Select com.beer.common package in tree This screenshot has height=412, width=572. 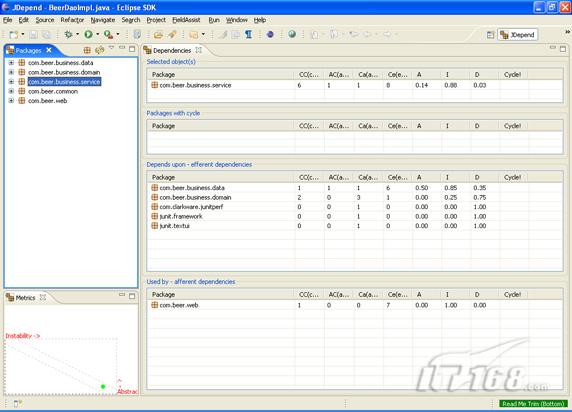click(53, 91)
